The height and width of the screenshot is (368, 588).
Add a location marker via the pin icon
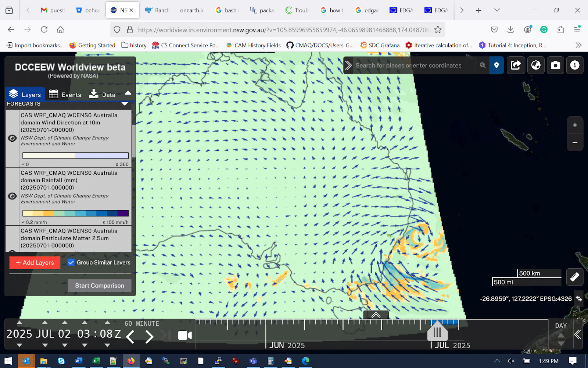coord(496,66)
